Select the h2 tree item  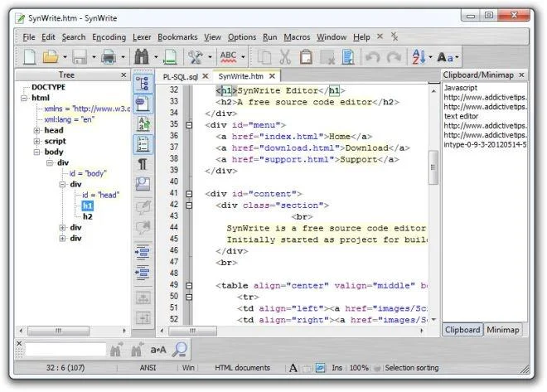click(88, 216)
